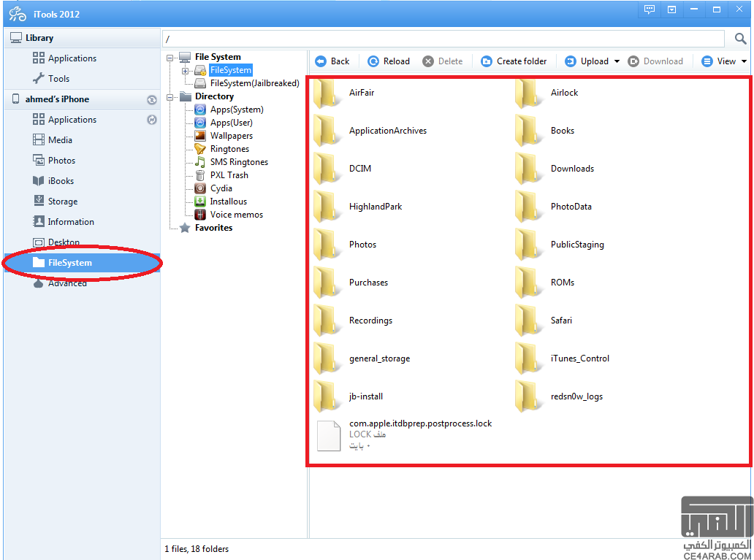Click the search magnifier icon

[x=741, y=39]
